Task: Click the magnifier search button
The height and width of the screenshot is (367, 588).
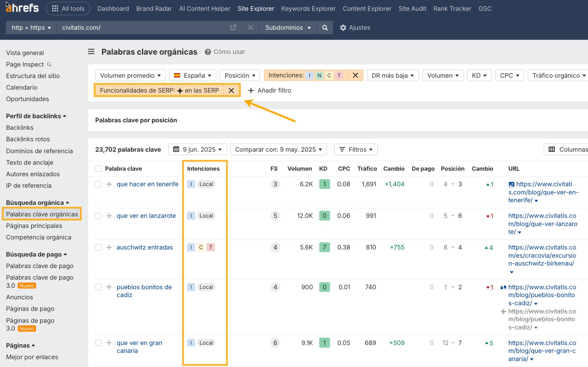Action: click(x=325, y=28)
